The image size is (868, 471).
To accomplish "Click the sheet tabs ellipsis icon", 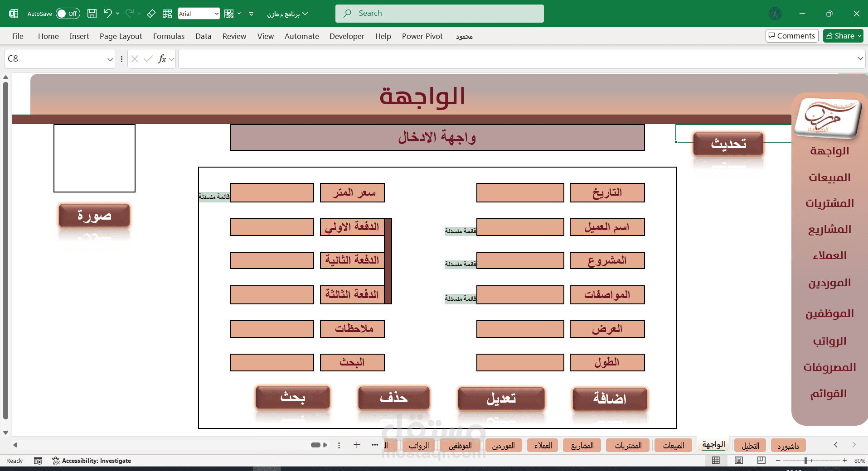I will tap(375, 445).
